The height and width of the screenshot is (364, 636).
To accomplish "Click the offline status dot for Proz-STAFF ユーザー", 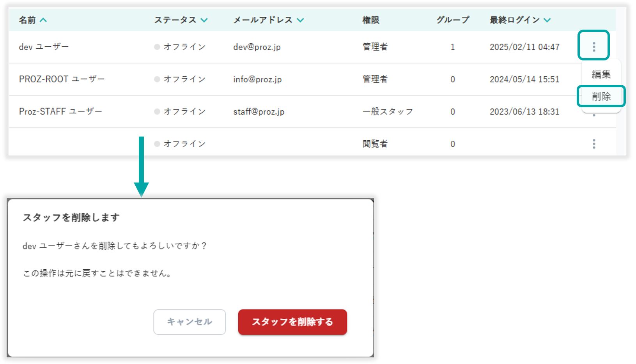I will tap(157, 111).
